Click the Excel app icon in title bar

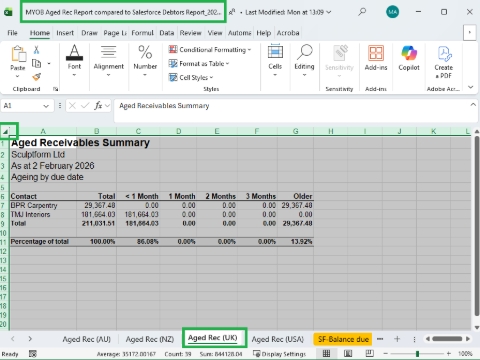pyautogui.click(x=8, y=12)
